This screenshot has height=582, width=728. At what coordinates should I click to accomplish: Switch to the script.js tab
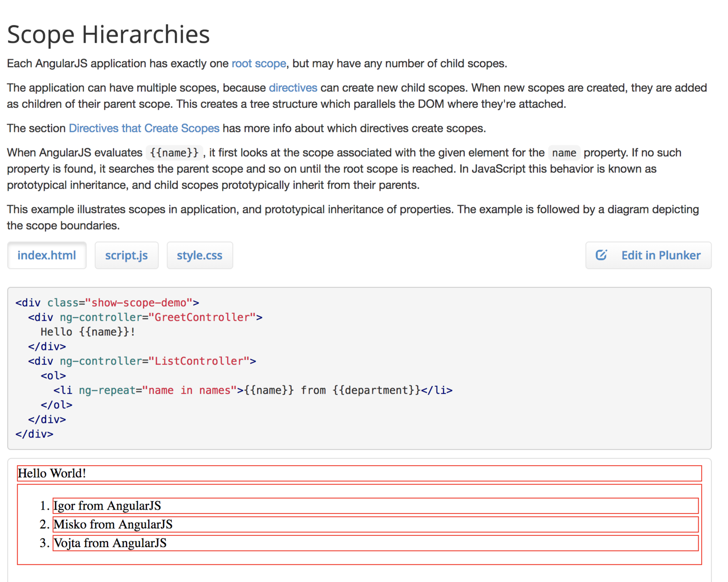pyautogui.click(x=127, y=255)
